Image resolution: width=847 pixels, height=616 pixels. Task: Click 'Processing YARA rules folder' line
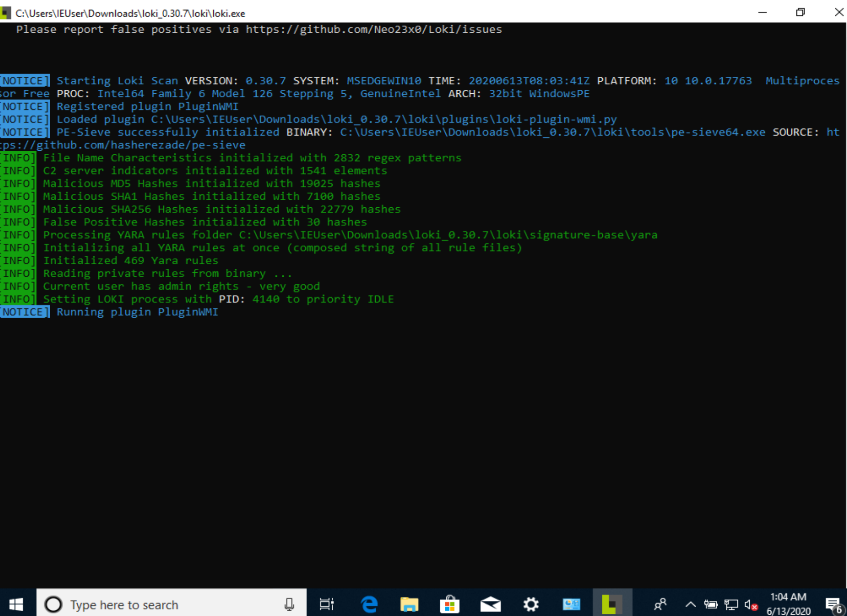[x=350, y=235]
